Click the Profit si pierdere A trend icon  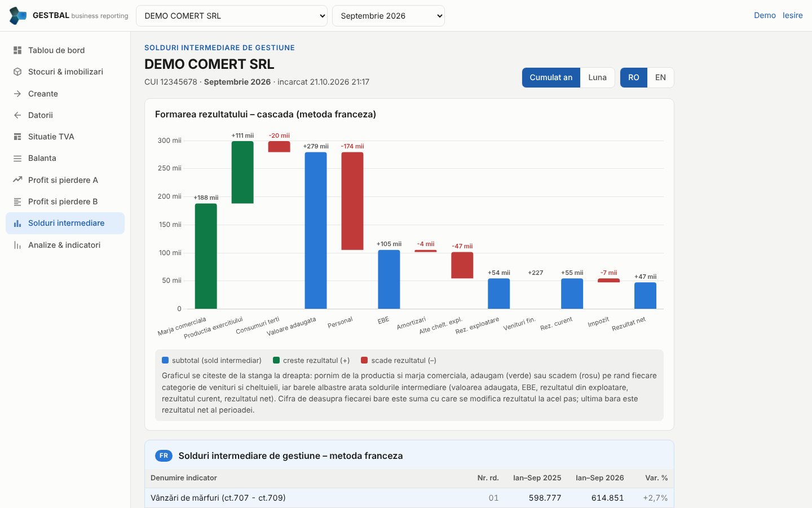click(x=17, y=180)
